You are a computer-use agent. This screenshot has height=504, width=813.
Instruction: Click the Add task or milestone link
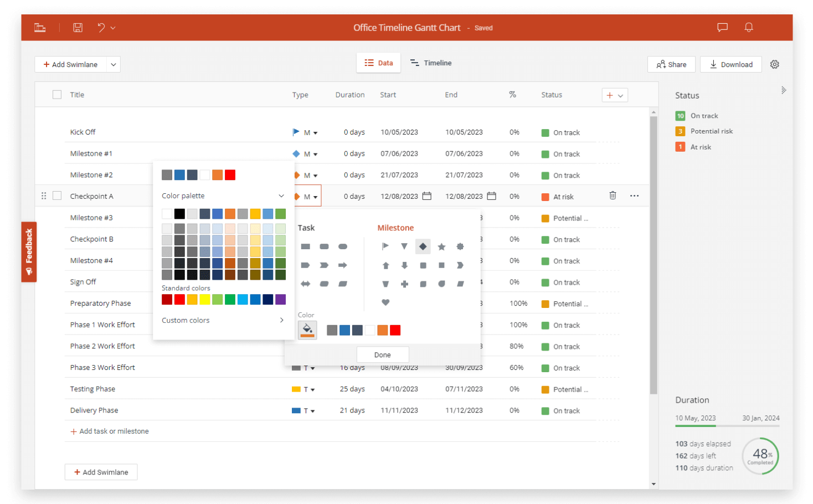click(x=109, y=431)
